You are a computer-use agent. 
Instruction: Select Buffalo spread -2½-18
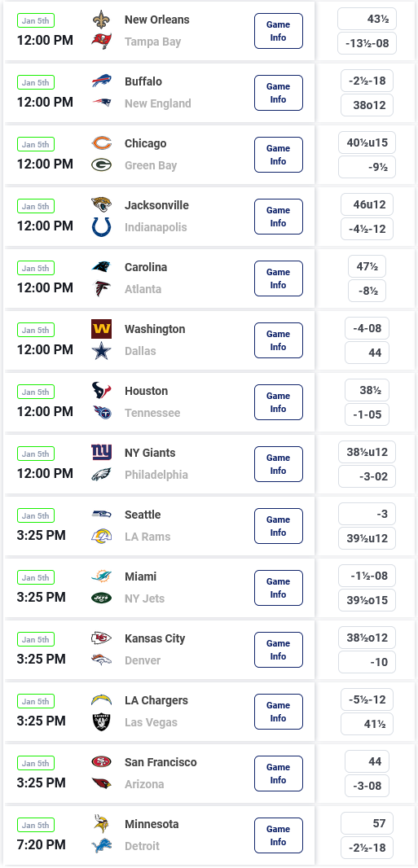pos(367,81)
